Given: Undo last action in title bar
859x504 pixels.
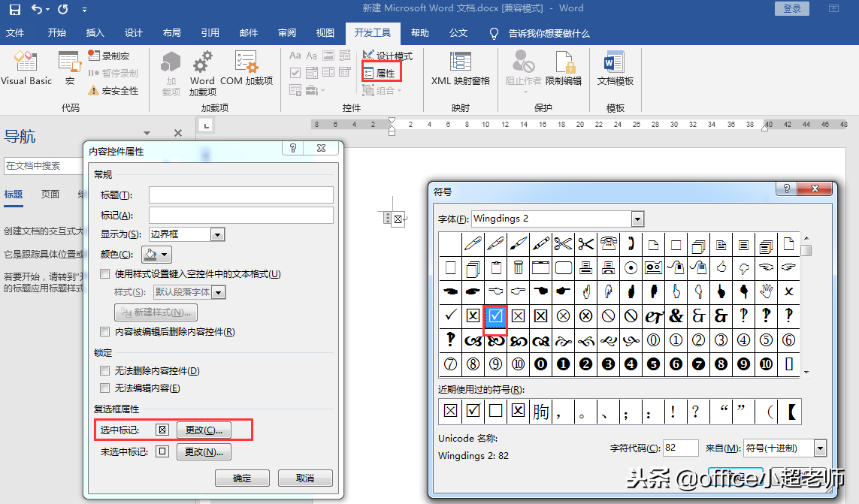Looking at the screenshot, I should 37,9.
